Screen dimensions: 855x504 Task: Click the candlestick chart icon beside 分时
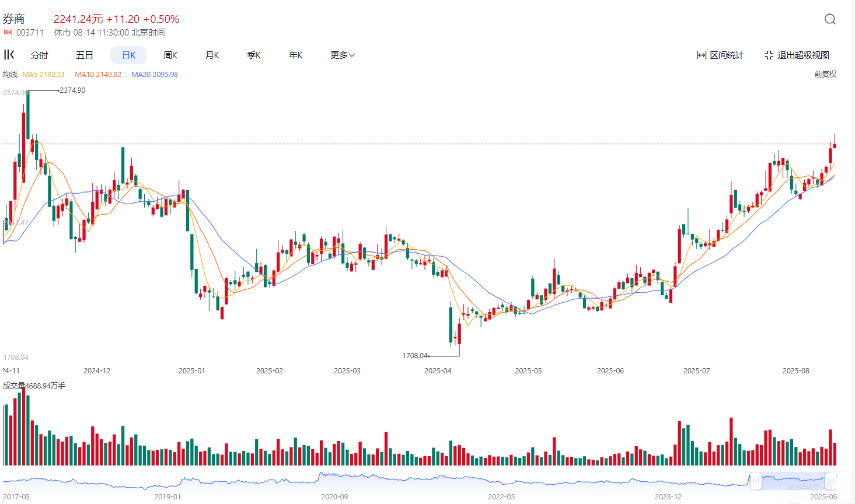point(8,54)
